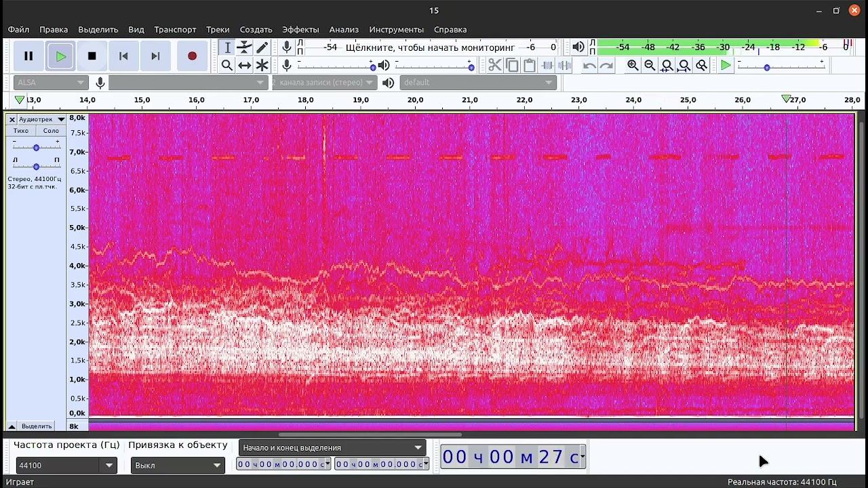Open the audio position time format arrow
Image resolution: width=868 pixels, height=488 pixels.
point(582,457)
